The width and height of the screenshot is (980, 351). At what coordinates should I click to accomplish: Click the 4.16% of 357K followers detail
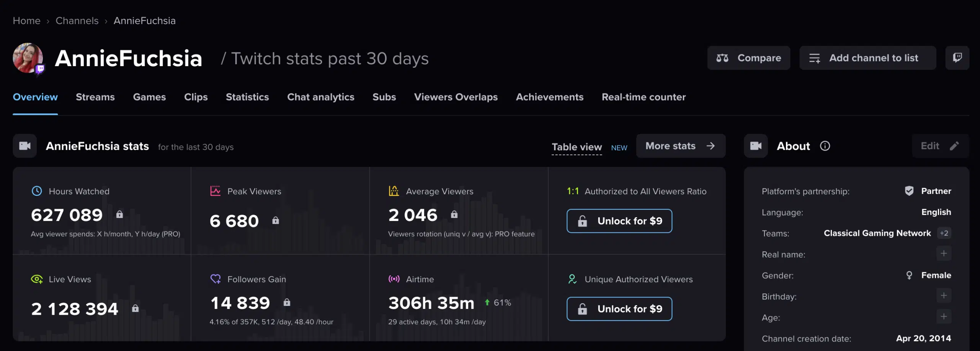[271, 322]
